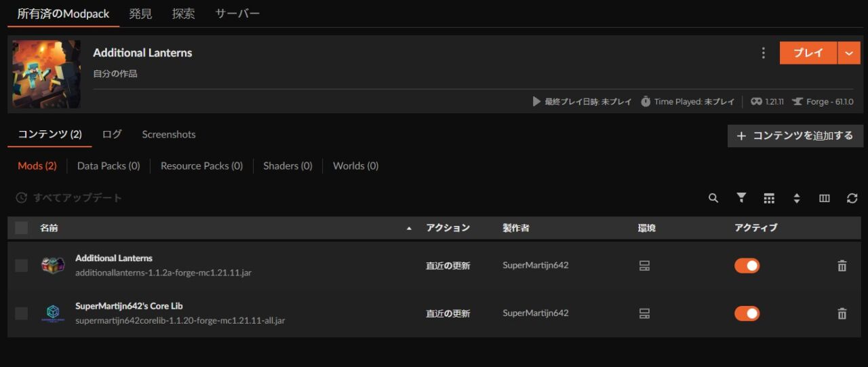Open the Screenshots tab

[x=169, y=134]
